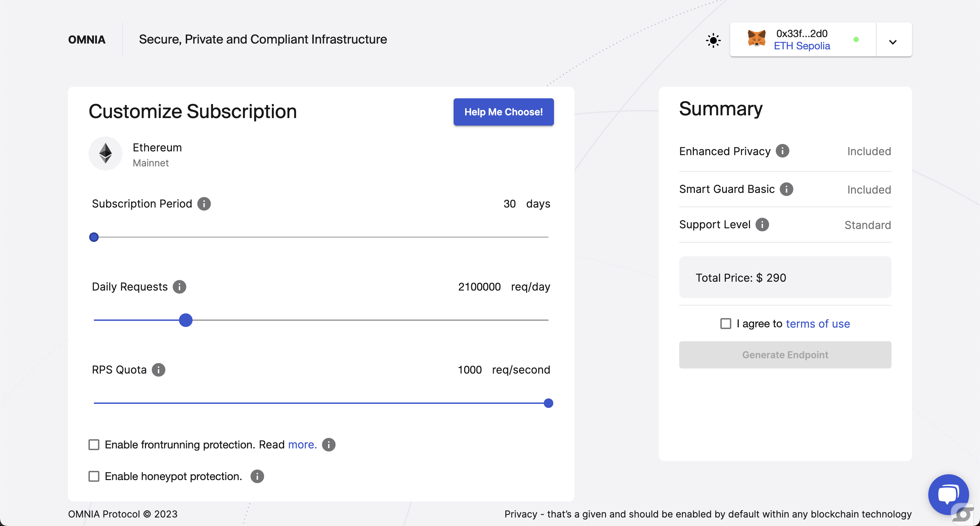Open info icon beside frontrunning protection

pos(329,445)
